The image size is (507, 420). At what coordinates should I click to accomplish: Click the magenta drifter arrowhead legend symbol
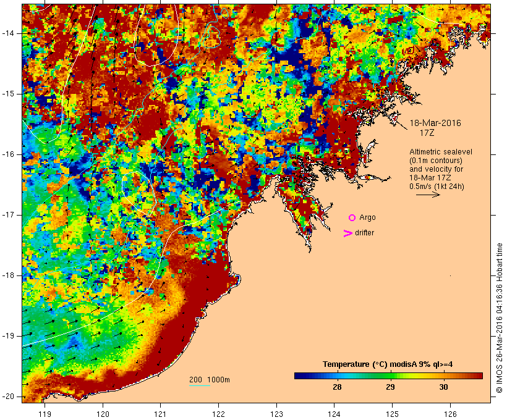tap(348, 233)
